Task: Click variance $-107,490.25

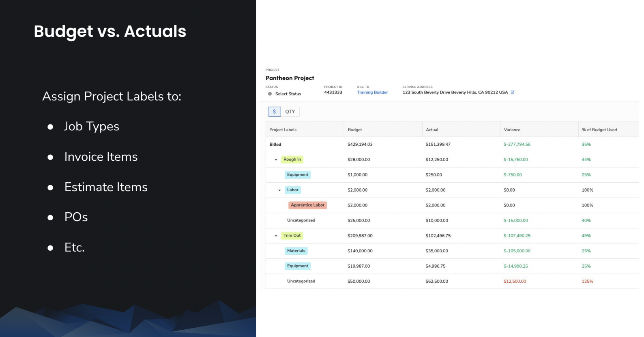Action: coord(517,236)
